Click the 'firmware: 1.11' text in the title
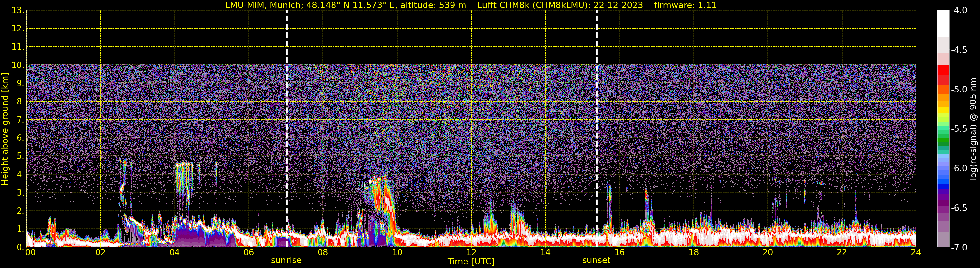Screen dimensions: 980x268 (x=685, y=5)
